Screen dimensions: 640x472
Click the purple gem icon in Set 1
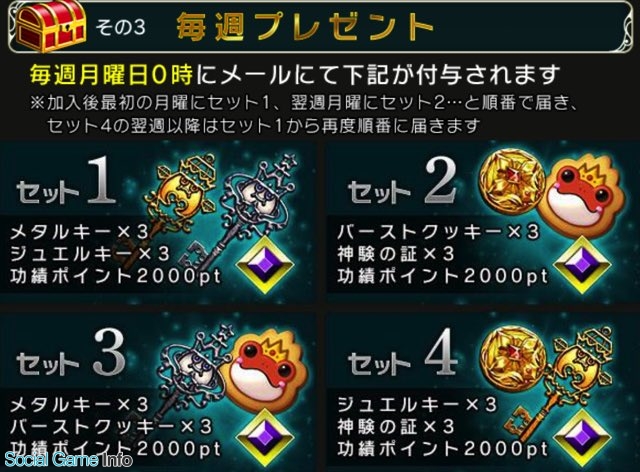click(265, 264)
